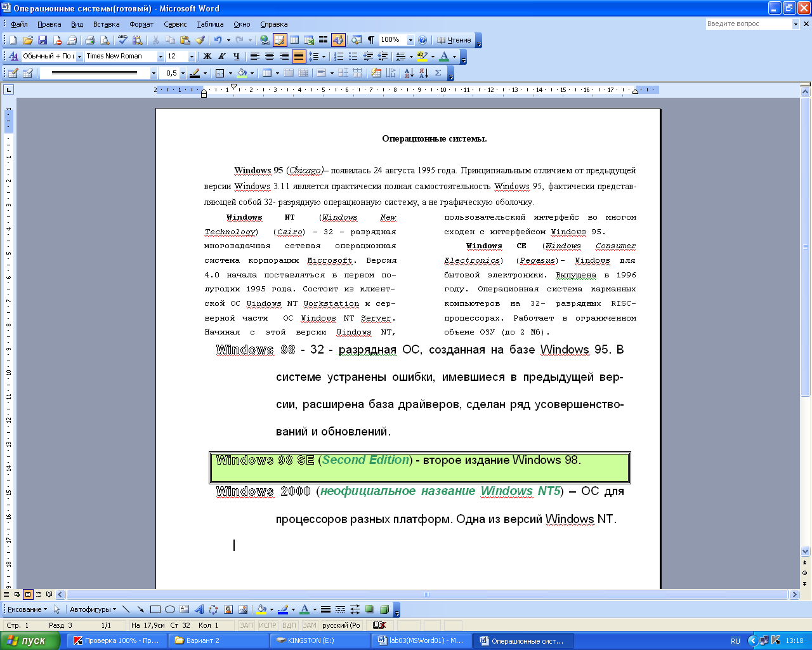Toggle Italic formatting (К)
Image resolution: width=812 pixels, height=650 pixels.
[221, 56]
